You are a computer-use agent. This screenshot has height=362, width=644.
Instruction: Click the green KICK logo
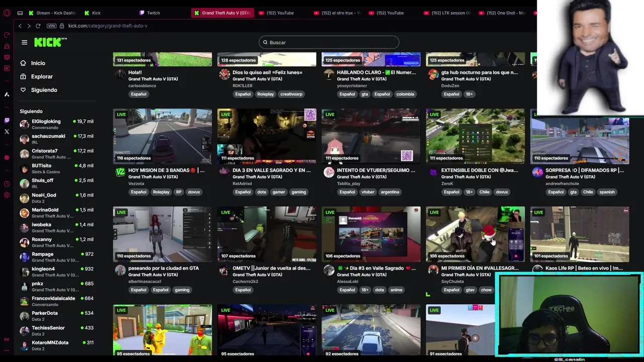point(50,42)
